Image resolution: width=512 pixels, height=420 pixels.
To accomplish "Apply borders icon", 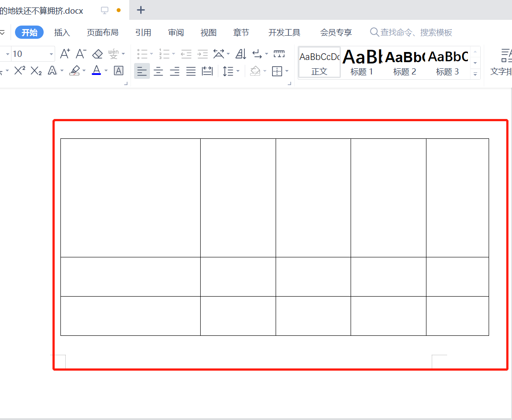I will coord(277,71).
